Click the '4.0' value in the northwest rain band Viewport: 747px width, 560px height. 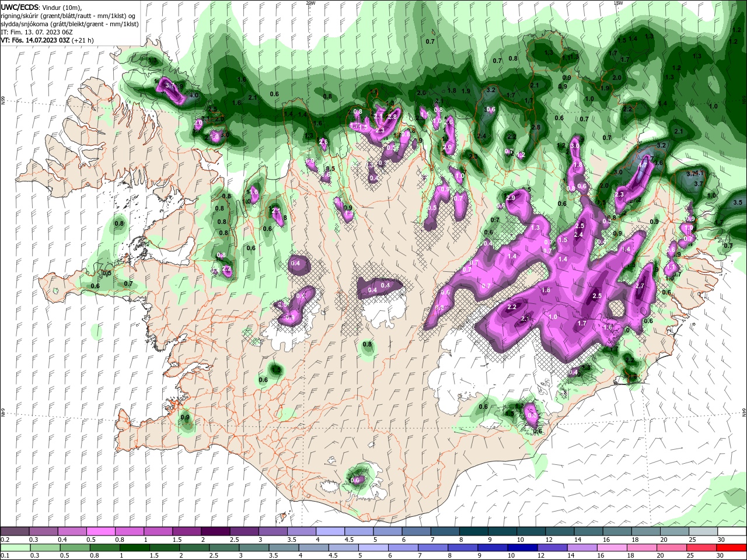click(x=194, y=95)
